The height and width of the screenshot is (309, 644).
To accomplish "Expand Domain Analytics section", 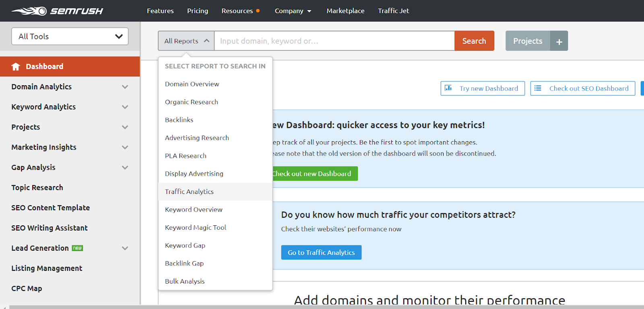I will [125, 87].
